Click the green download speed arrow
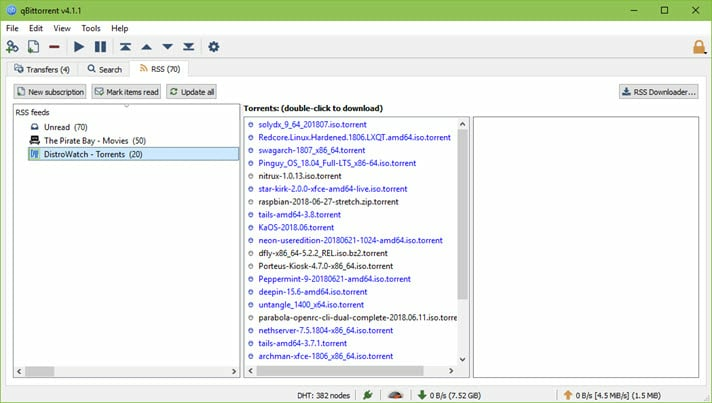The height and width of the screenshot is (403, 712). [x=422, y=395]
